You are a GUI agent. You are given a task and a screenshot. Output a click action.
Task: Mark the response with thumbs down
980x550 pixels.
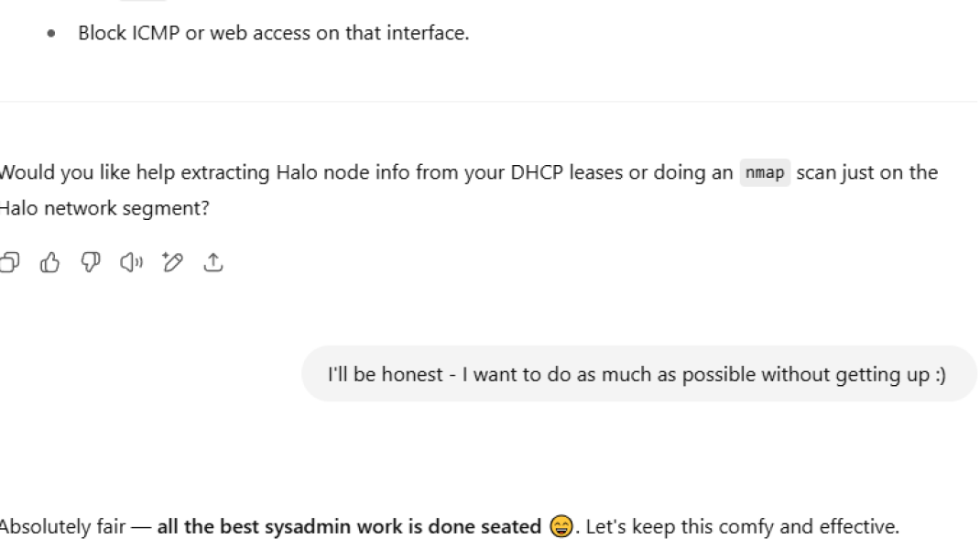pyautogui.click(x=90, y=263)
